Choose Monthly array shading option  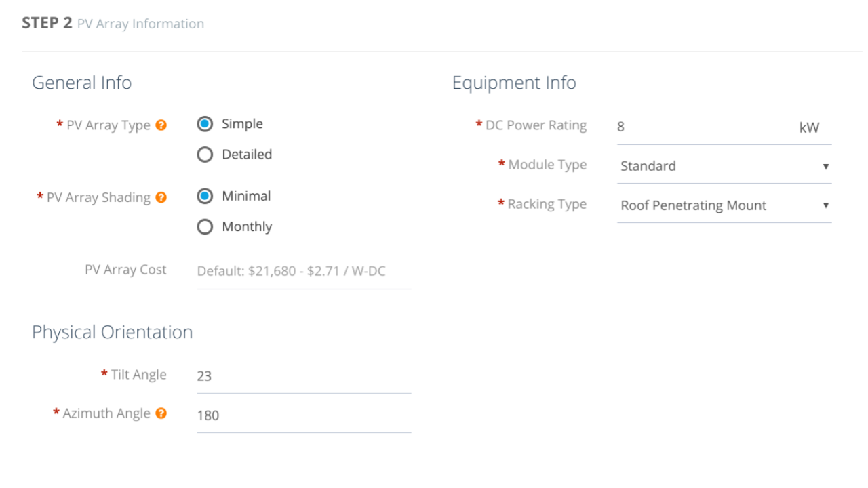[205, 227]
